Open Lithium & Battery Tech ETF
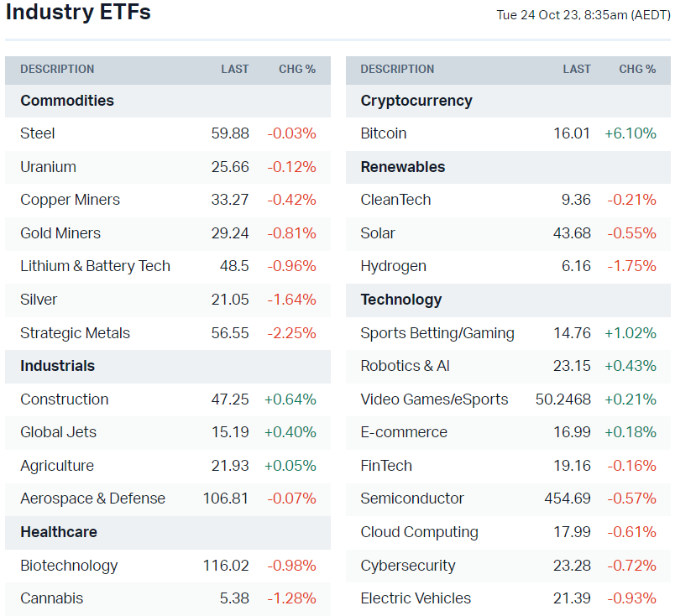The height and width of the screenshot is (616, 675). point(95,266)
